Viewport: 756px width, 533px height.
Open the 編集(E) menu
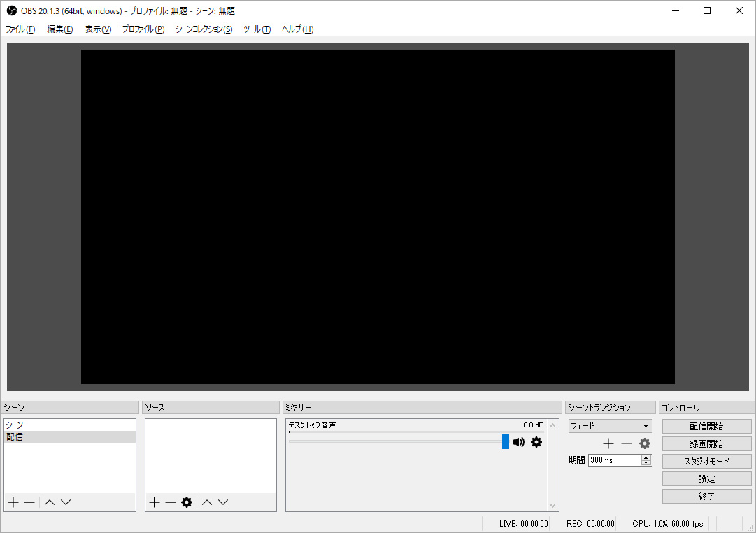[59, 29]
